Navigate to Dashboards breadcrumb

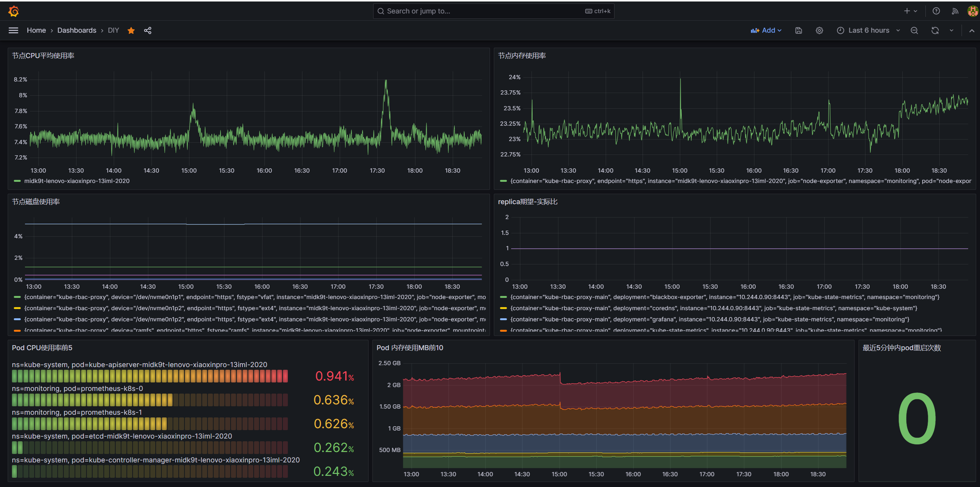[x=77, y=30]
